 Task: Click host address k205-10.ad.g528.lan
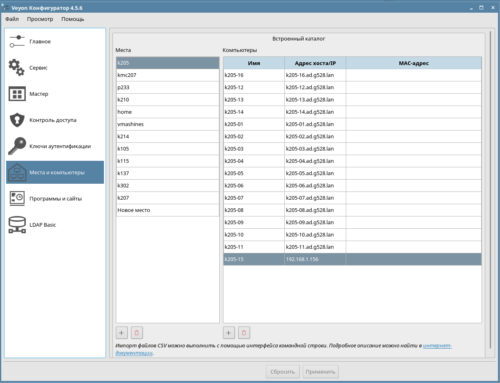point(315,235)
